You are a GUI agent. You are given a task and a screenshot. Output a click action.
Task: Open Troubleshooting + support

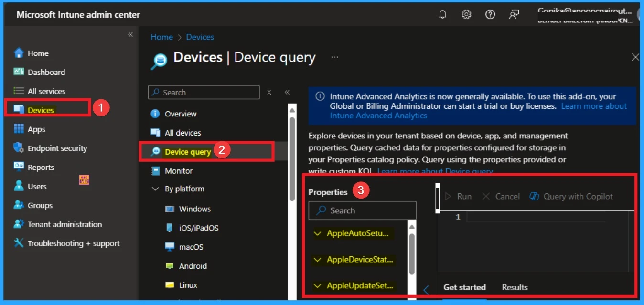point(67,243)
